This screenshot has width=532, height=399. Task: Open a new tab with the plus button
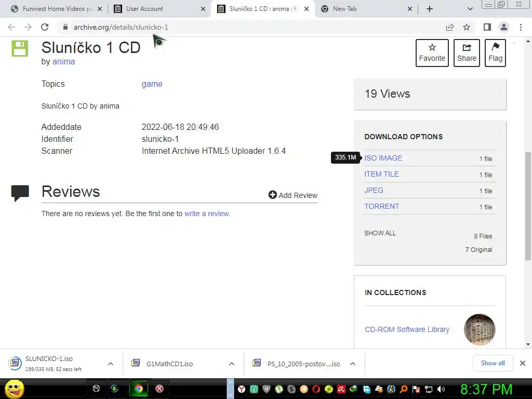pyautogui.click(x=430, y=9)
